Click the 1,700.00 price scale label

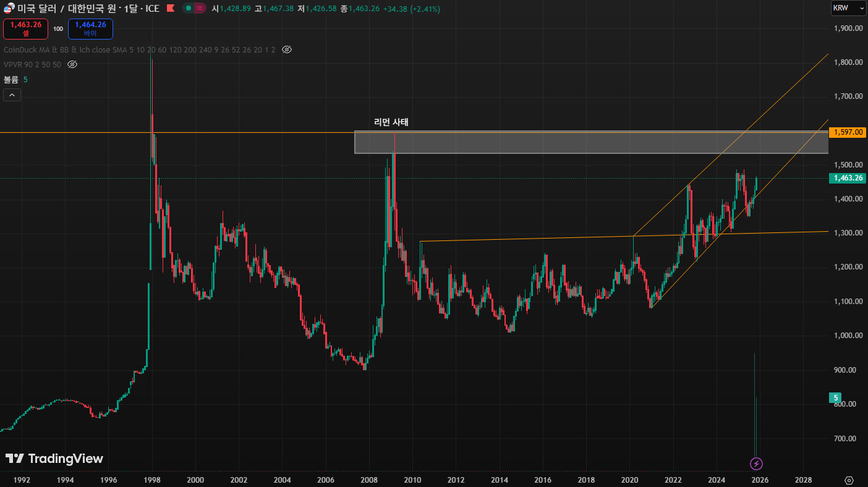[x=848, y=96]
